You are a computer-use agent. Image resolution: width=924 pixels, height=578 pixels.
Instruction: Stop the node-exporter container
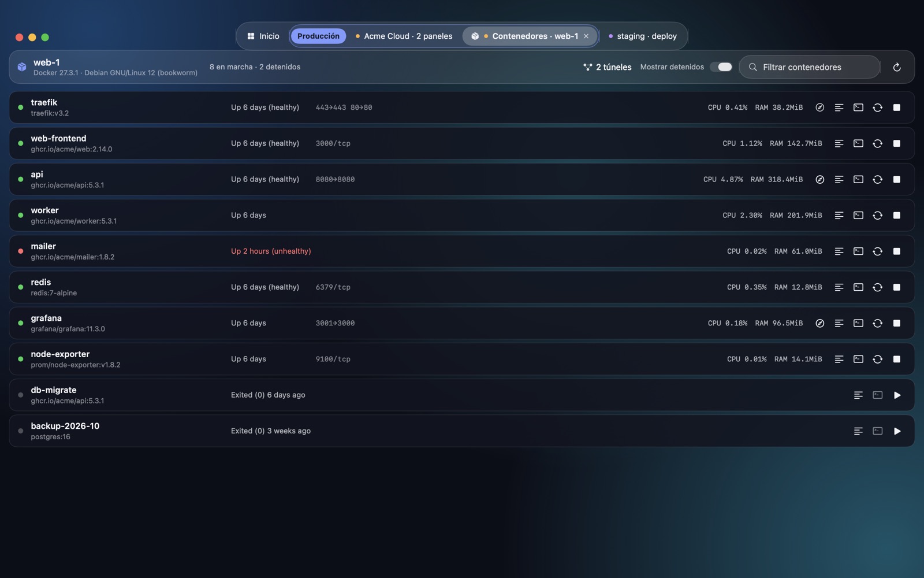(x=897, y=359)
